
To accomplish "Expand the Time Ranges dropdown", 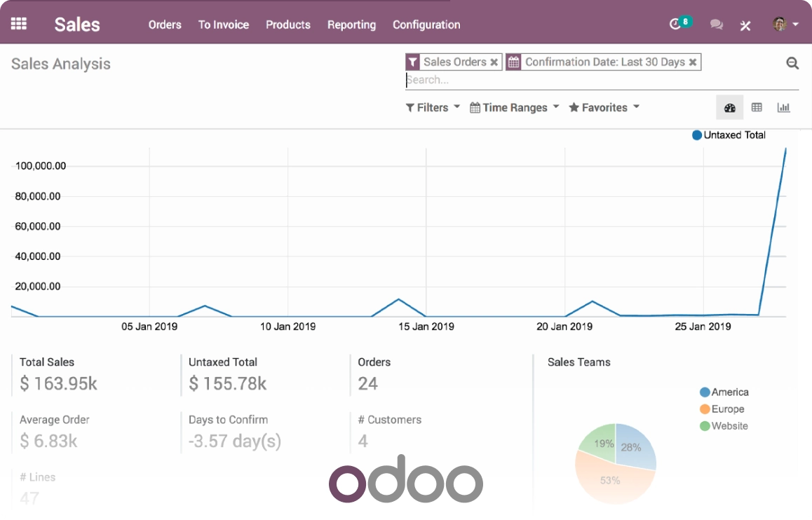I will [514, 108].
